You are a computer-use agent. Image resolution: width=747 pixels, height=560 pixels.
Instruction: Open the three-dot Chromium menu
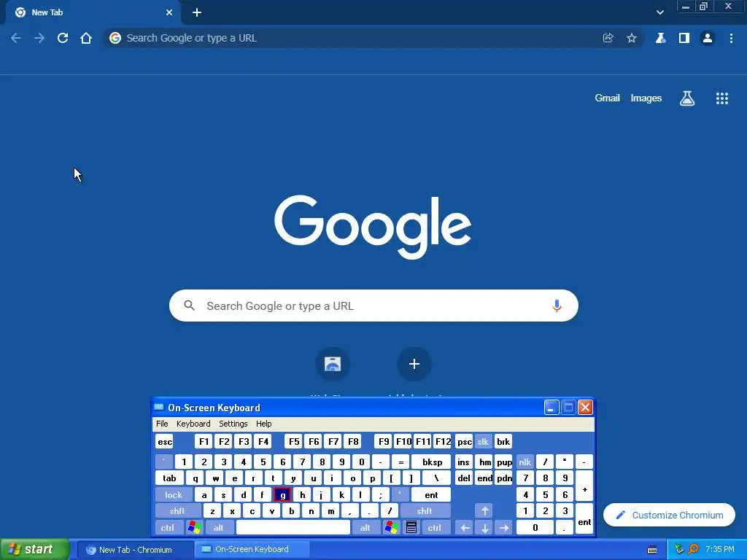click(x=731, y=38)
